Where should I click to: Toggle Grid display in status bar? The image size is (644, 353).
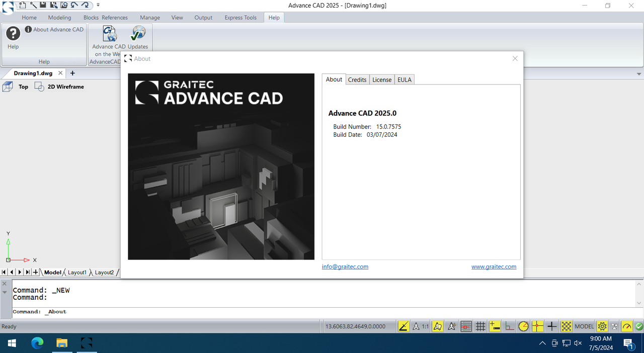tap(480, 326)
